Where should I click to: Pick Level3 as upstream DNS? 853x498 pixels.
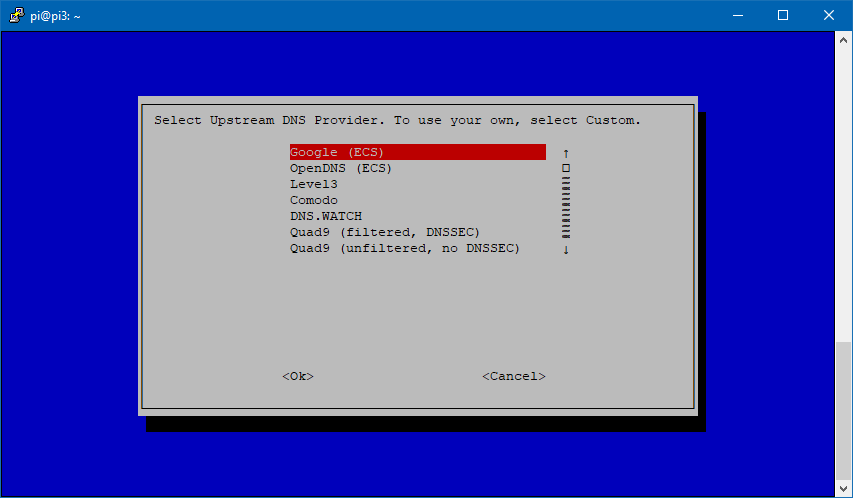(x=314, y=184)
